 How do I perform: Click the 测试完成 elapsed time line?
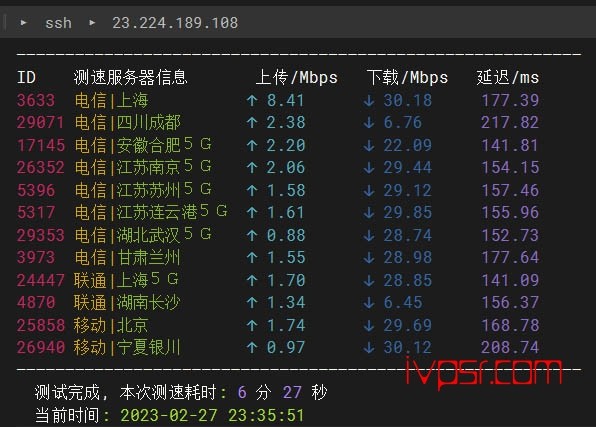click(x=181, y=392)
